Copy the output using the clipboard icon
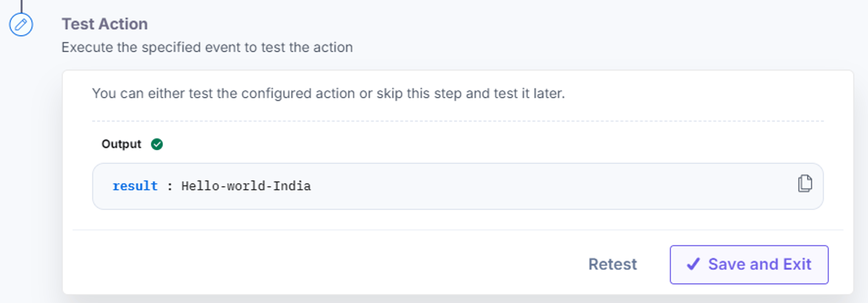Image resolution: width=868 pixels, height=303 pixels. [805, 184]
